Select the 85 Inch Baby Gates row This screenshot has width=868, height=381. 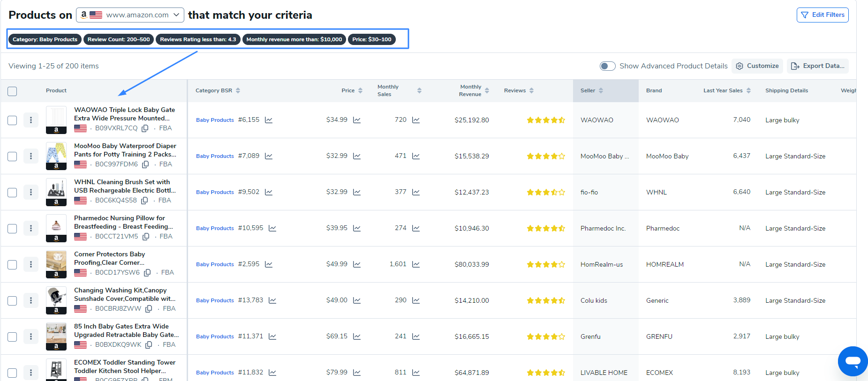click(12, 337)
